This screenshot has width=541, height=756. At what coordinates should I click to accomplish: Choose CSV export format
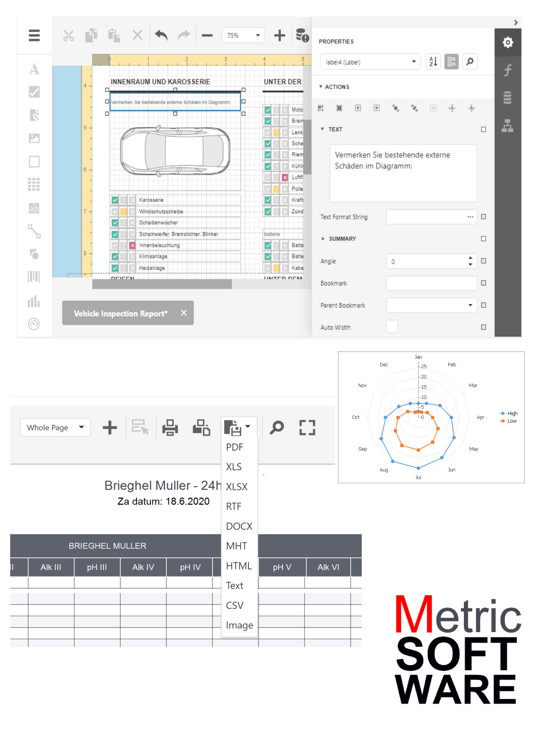coord(235,605)
